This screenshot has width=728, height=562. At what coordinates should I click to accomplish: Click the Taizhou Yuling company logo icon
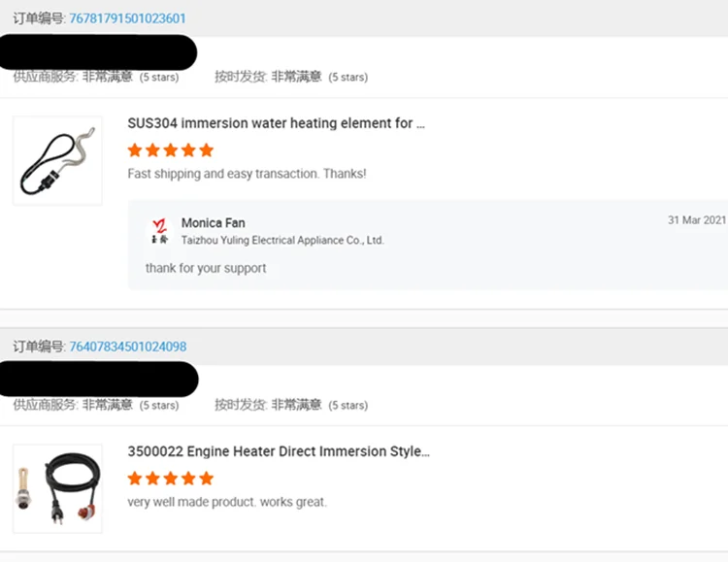point(159,231)
